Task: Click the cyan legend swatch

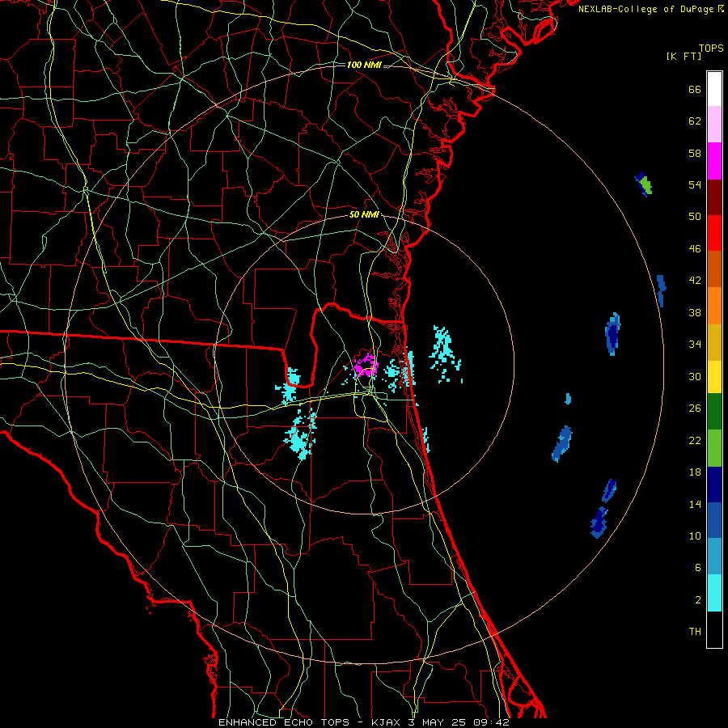Action: (x=714, y=593)
